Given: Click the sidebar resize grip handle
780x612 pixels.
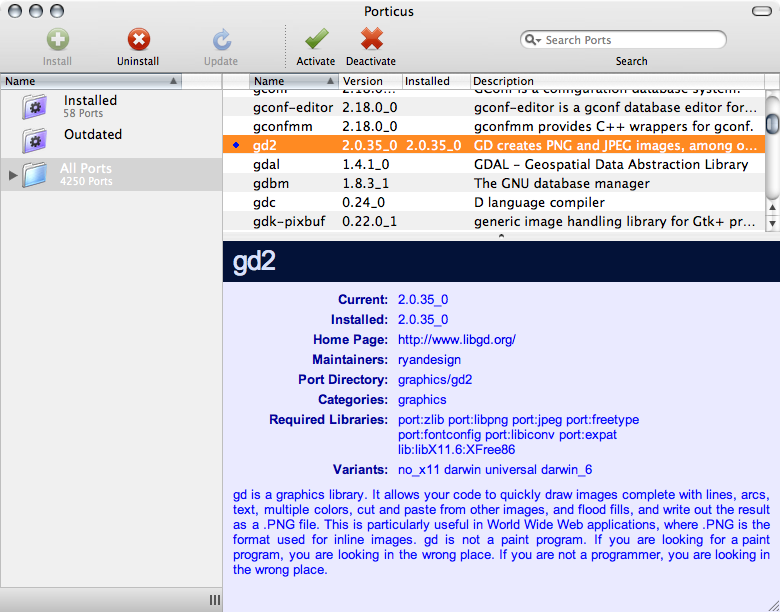Looking at the screenshot, I should (215, 600).
